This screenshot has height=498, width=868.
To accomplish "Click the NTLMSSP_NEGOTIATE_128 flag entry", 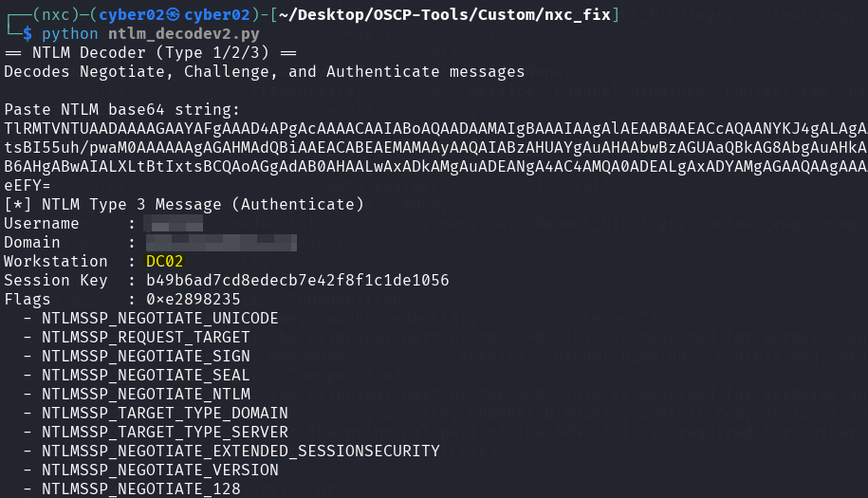I will (140, 489).
